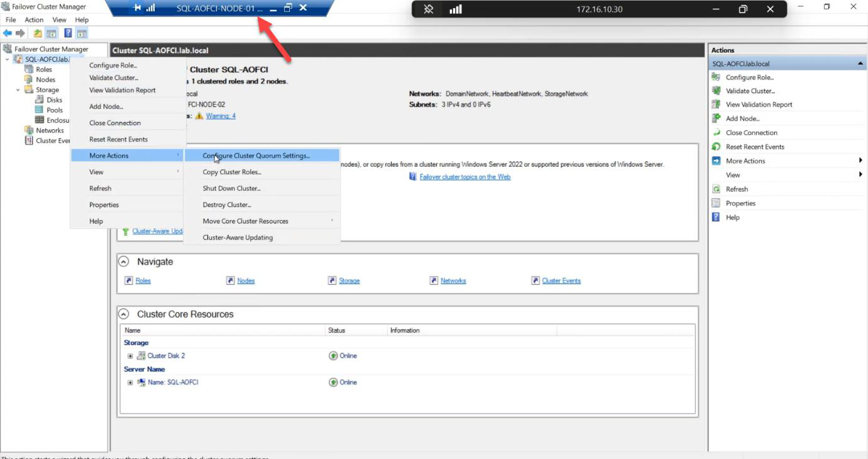Image resolution: width=868 pixels, height=459 pixels.
Task: Open the Action menu
Action: 34,20
